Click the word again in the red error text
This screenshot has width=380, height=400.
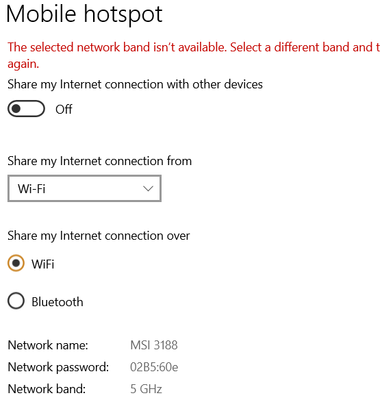click(x=23, y=64)
